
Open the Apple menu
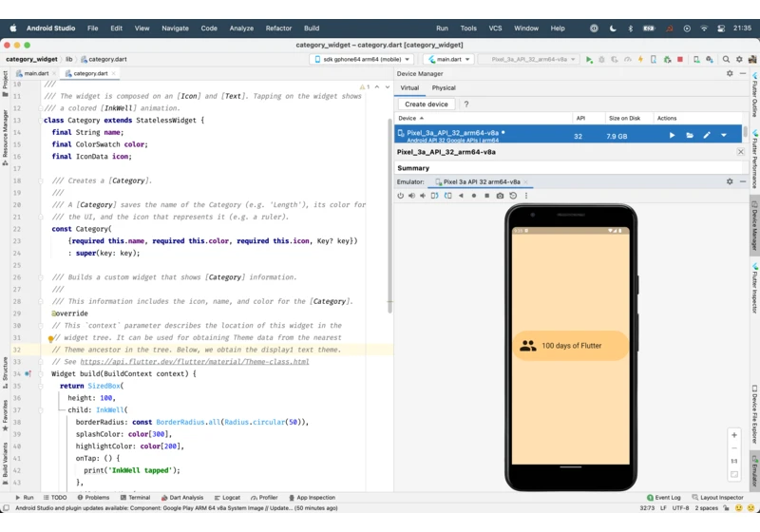(x=13, y=28)
